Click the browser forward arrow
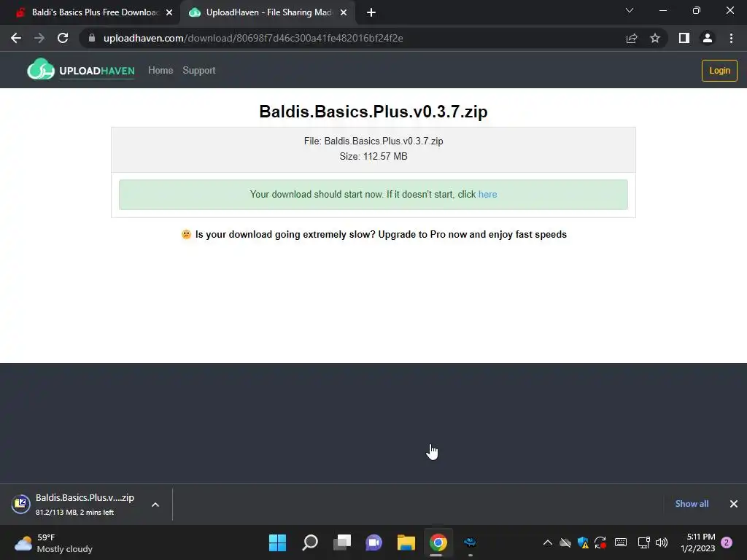The height and width of the screenshot is (560, 747). coord(39,38)
